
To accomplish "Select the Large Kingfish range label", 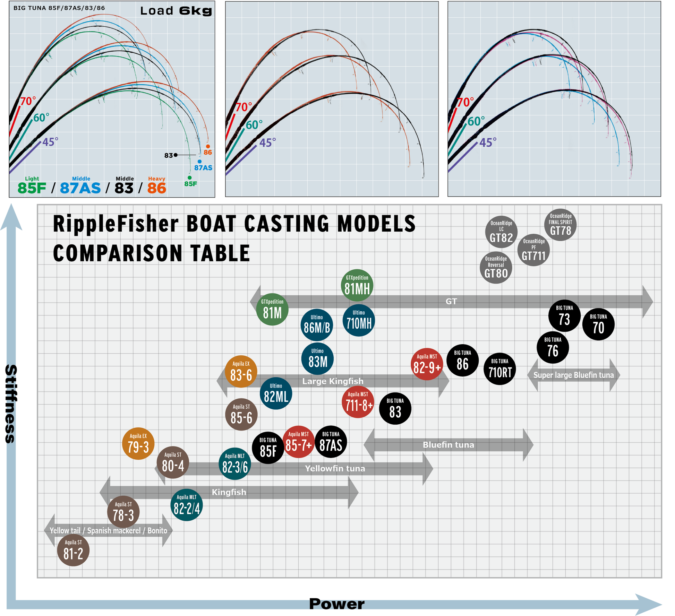I will [x=333, y=381].
